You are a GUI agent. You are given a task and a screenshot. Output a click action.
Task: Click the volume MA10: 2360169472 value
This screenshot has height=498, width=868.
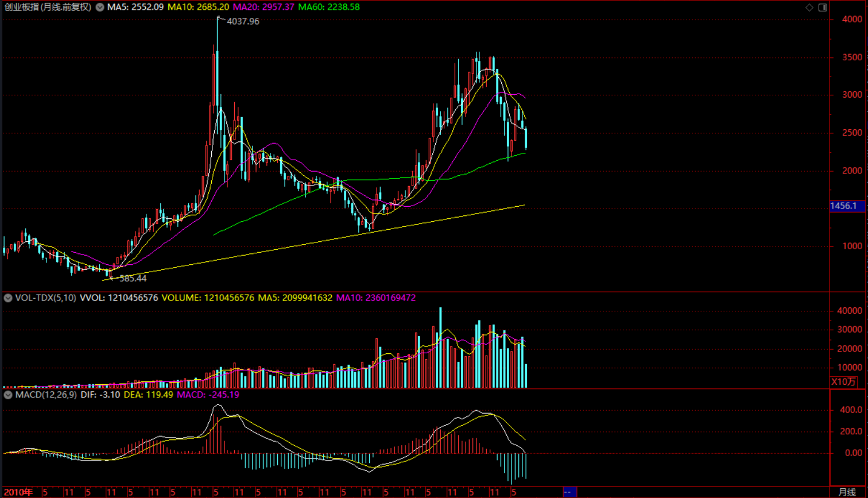(376, 298)
